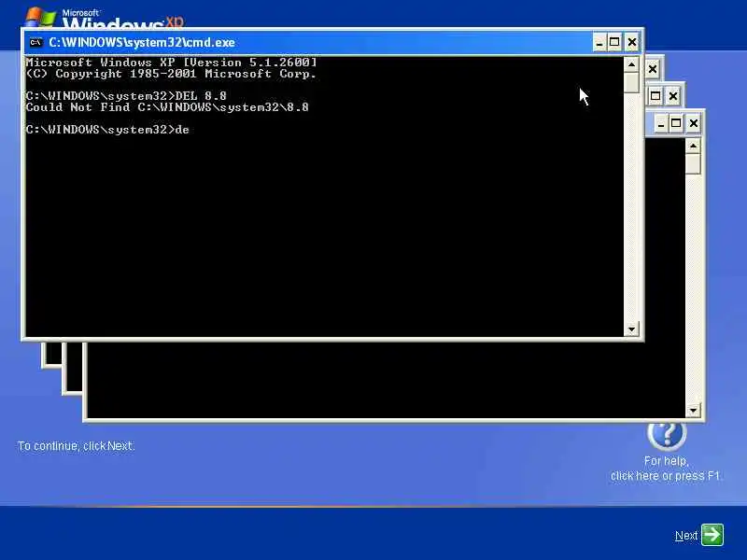The width and height of the screenshot is (747, 560).
Task: Click the front cmd window scroll down arrow
Action: (x=631, y=329)
